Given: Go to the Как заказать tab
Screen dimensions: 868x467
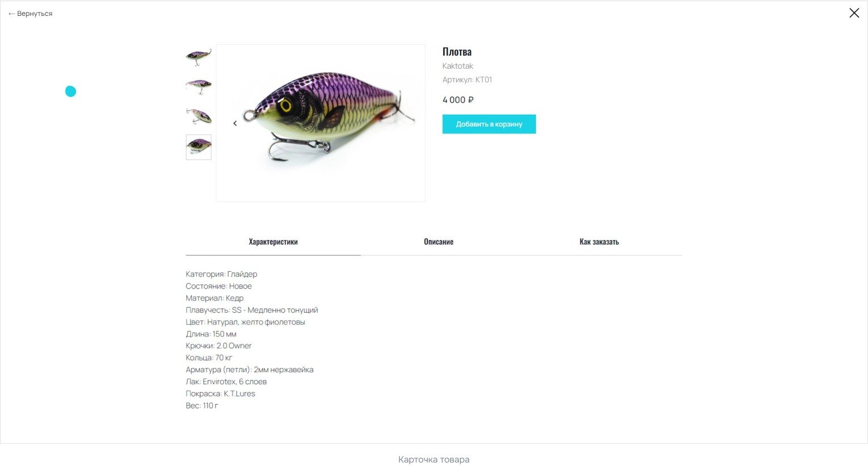Looking at the screenshot, I should click(x=599, y=242).
